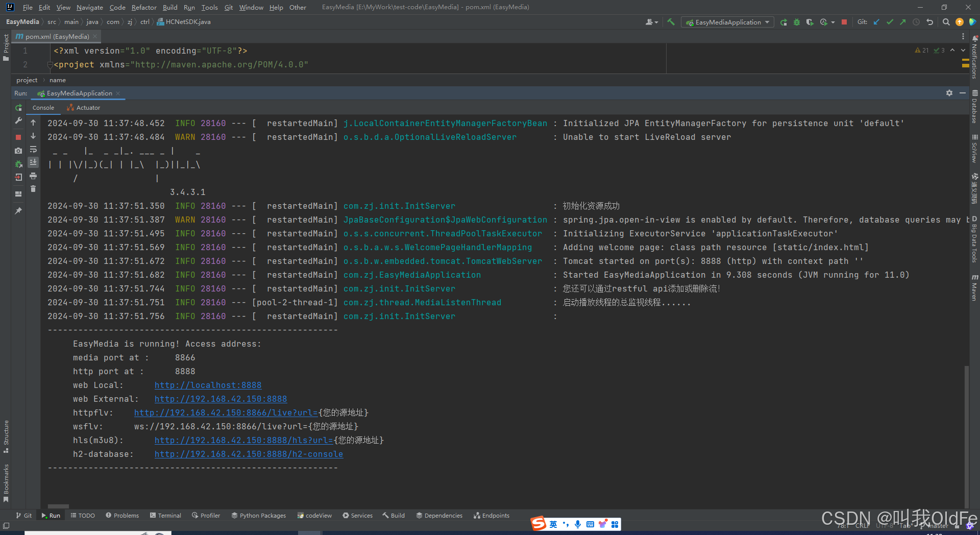Open the Services tool window
Image resolution: width=980 pixels, height=535 pixels.
coord(357,516)
